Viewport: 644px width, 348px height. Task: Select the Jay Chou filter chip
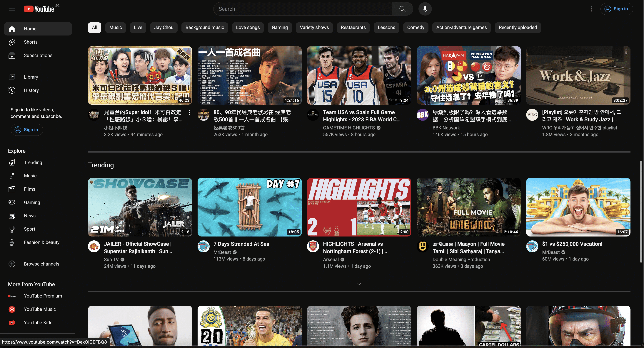pos(164,28)
